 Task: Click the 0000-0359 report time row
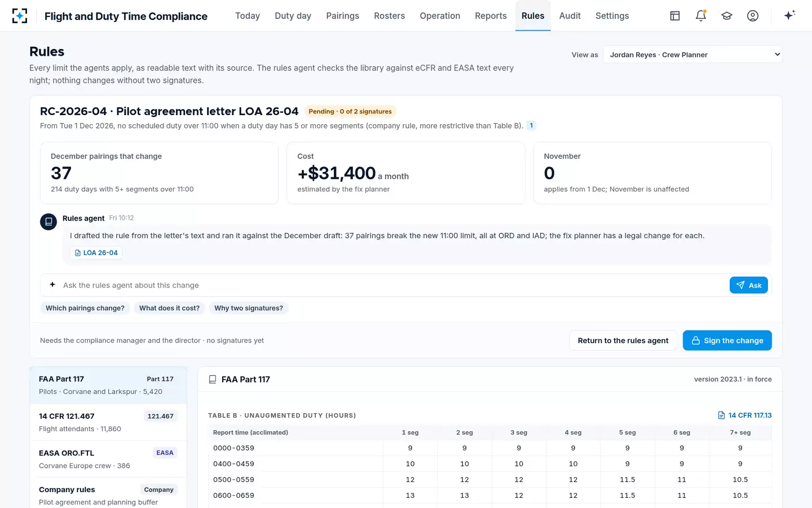click(490, 448)
